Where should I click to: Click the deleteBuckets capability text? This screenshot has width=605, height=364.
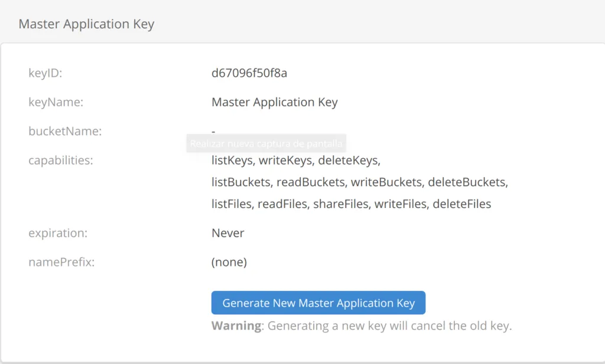click(467, 182)
